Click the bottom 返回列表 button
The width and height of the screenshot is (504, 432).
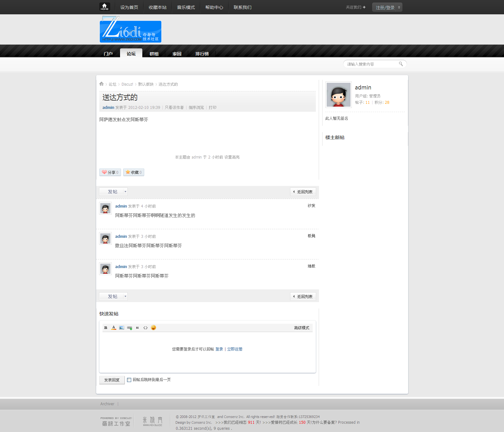[x=303, y=296]
